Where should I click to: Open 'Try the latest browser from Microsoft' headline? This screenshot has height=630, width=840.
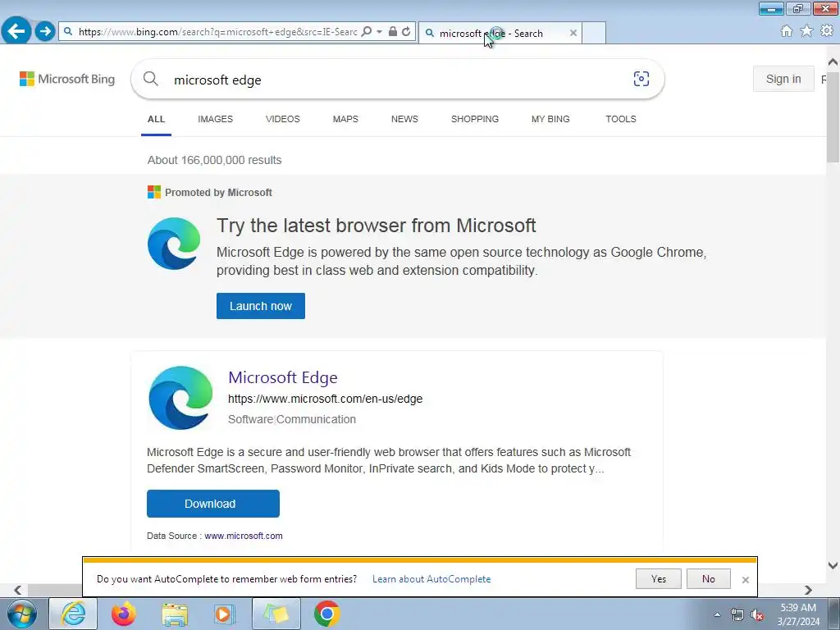[376, 226]
